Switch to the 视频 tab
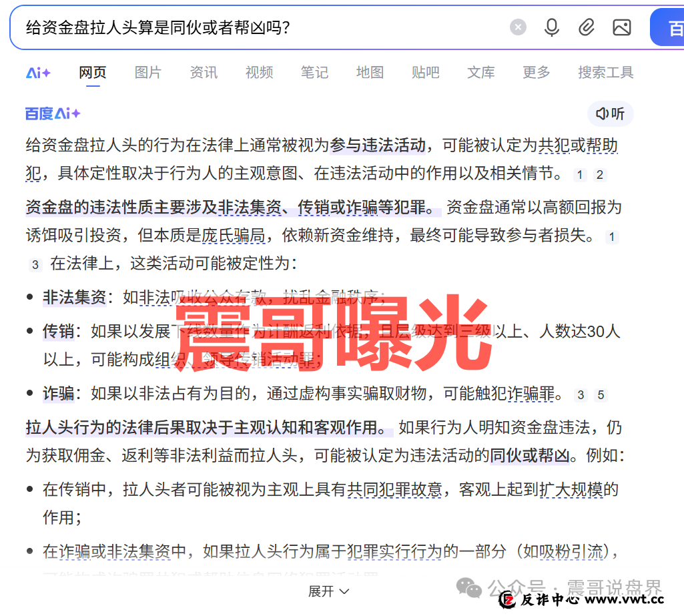The height and width of the screenshot is (616, 684). (259, 73)
